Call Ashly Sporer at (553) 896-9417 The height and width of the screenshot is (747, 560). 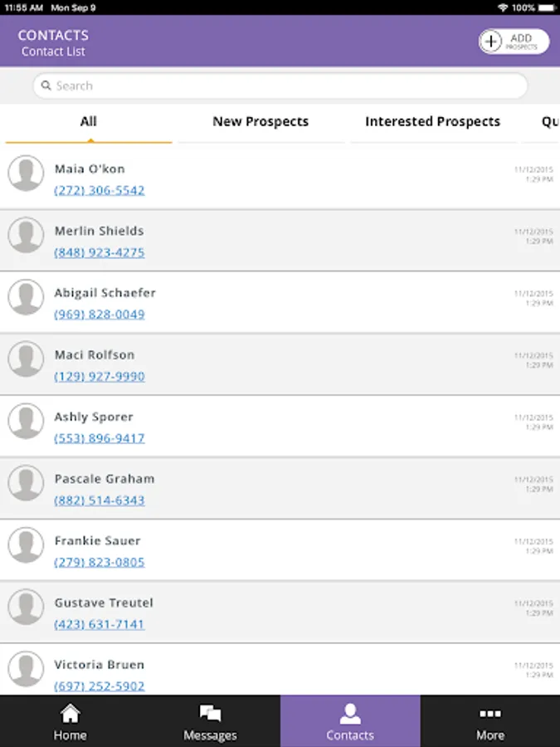pyautogui.click(x=100, y=438)
